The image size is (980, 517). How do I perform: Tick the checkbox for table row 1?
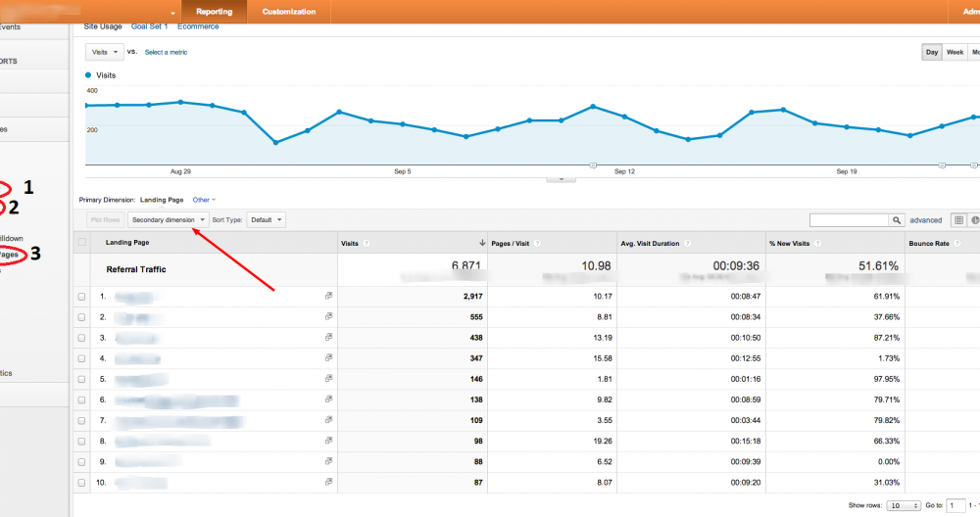(81, 296)
